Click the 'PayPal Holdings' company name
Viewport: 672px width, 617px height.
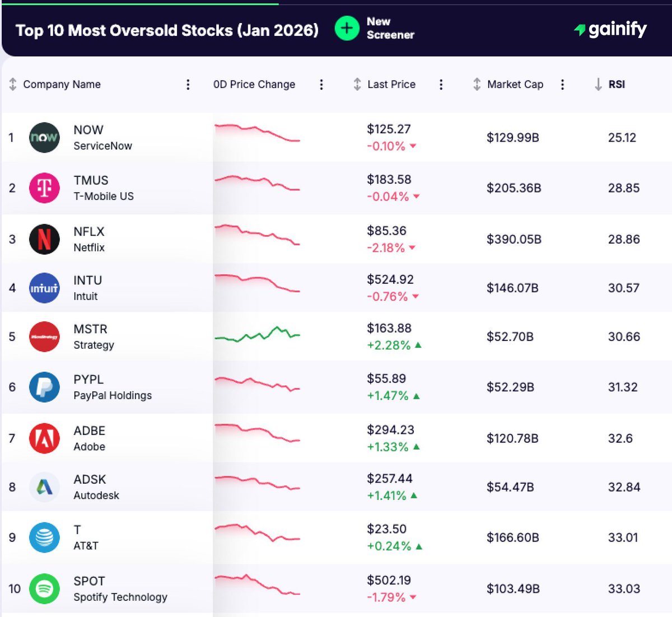tap(113, 395)
